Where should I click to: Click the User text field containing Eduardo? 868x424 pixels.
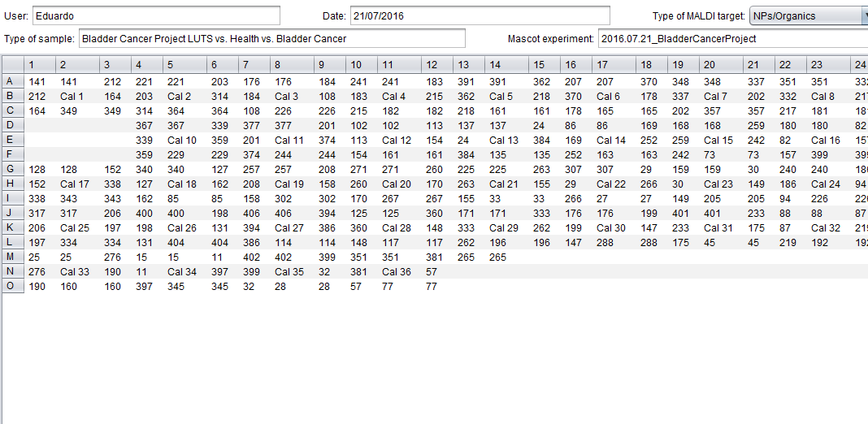pos(155,16)
